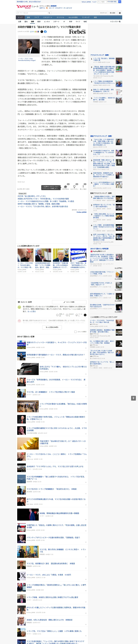Open マイページ link

pos(103,13)
